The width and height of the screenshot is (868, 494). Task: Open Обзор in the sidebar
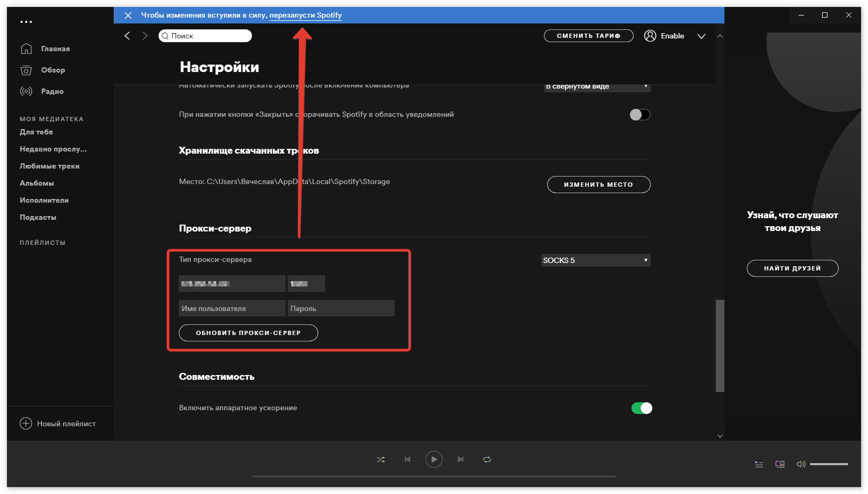coord(53,70)
